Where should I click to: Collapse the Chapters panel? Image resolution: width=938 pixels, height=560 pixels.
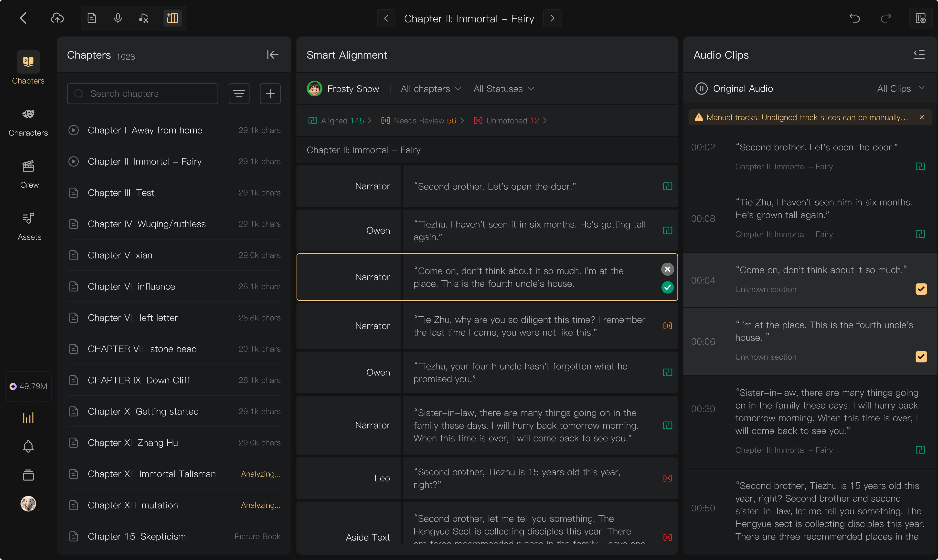point(272,55)
